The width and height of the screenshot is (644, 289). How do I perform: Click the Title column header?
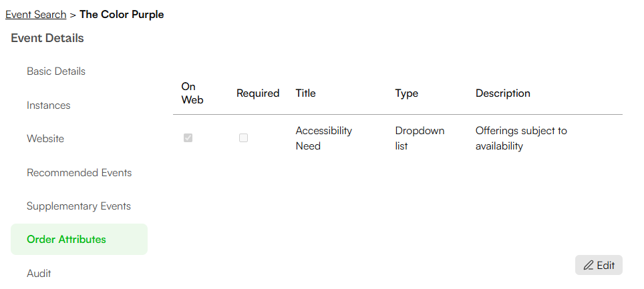click(x=305, y=93)
